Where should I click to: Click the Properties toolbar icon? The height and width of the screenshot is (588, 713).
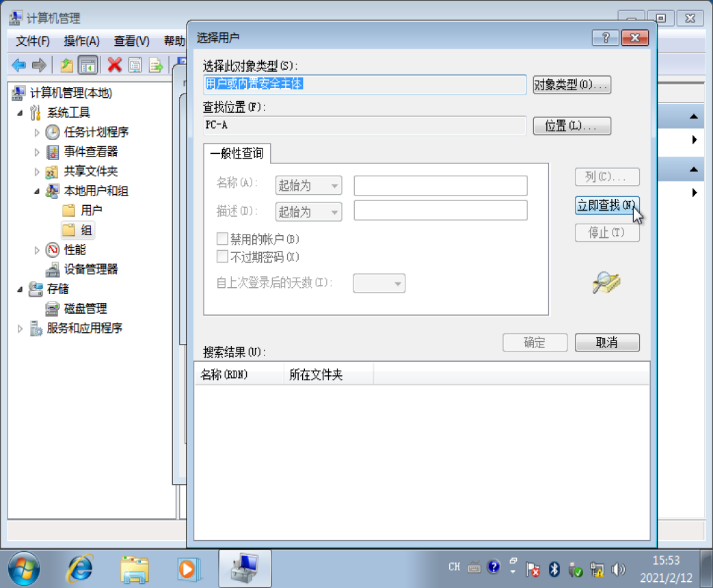[x=135, y=66]
